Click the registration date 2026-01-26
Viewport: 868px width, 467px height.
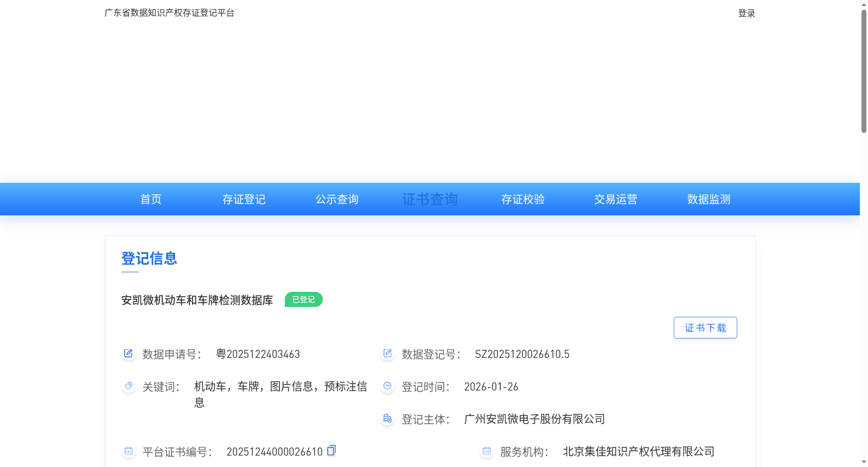pyautogui.click(x=491, y=387)
